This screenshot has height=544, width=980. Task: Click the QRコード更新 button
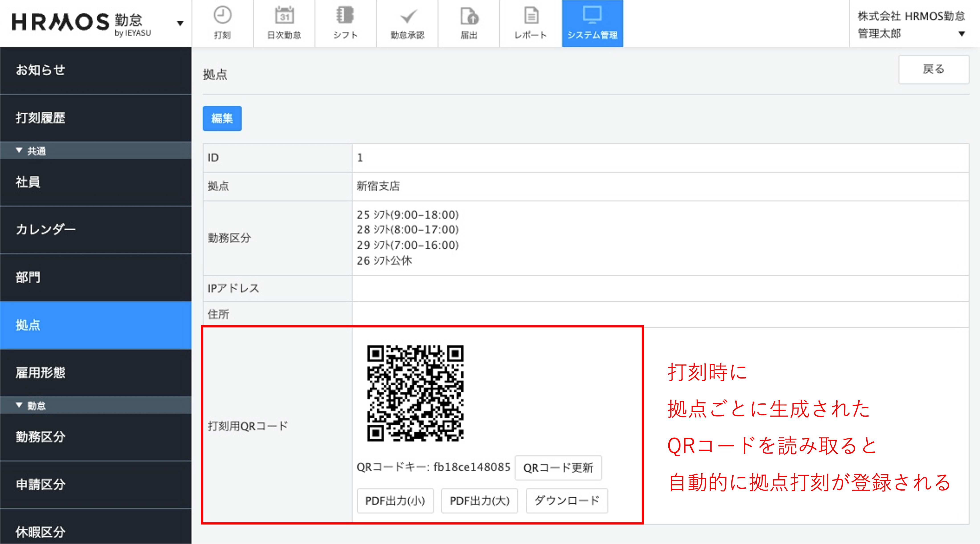click(558, 468)
